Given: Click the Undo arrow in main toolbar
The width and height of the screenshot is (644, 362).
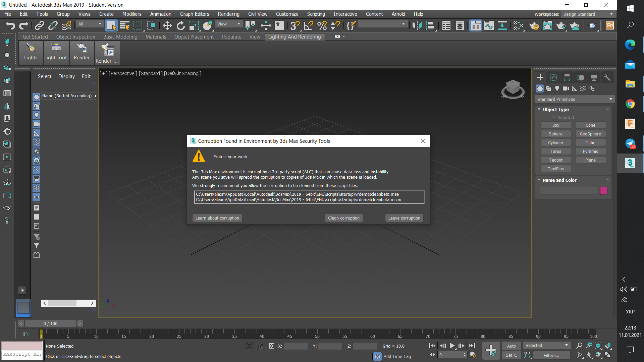Looking at the screenshot, I should (x=11, y=25).
